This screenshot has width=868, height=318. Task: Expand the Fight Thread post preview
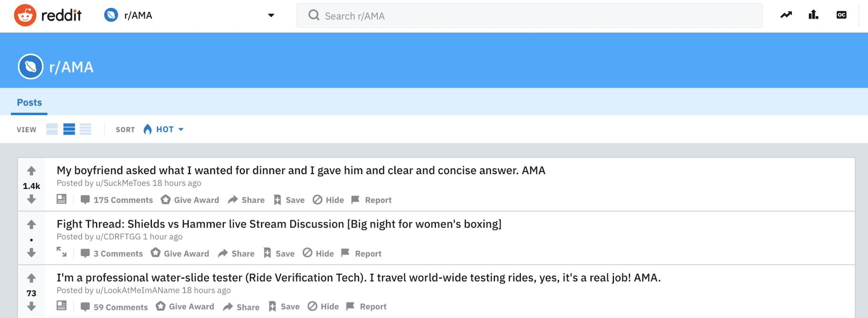pyautogui.click(x=61, y=252)
